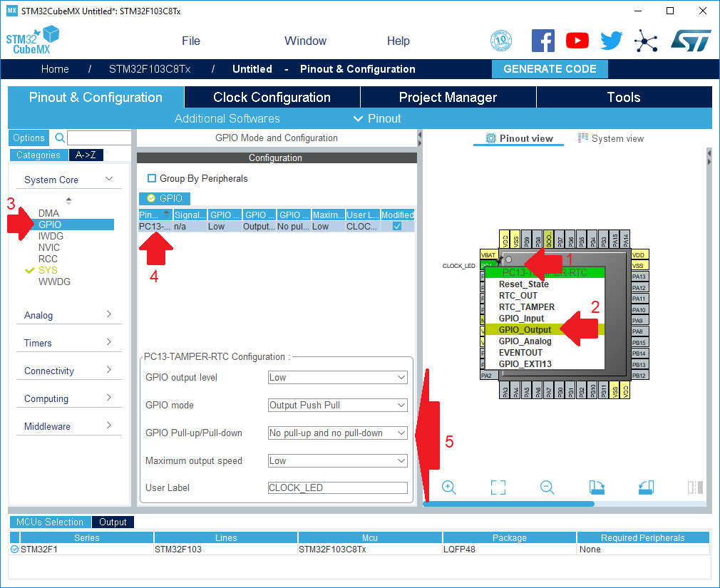
Task: Open the File menu
Action: pyautogui.click(x=191, y=41)
